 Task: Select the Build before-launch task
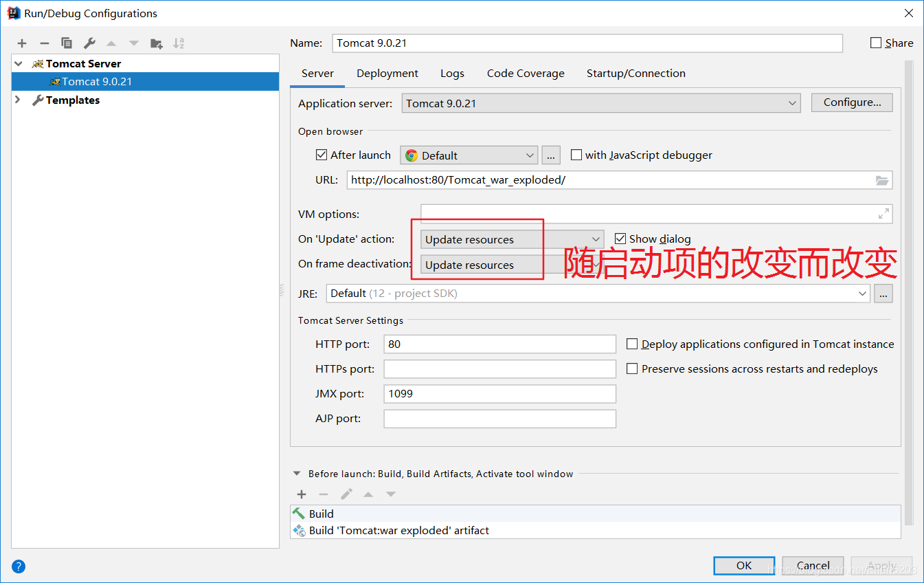tap(595, 514)
